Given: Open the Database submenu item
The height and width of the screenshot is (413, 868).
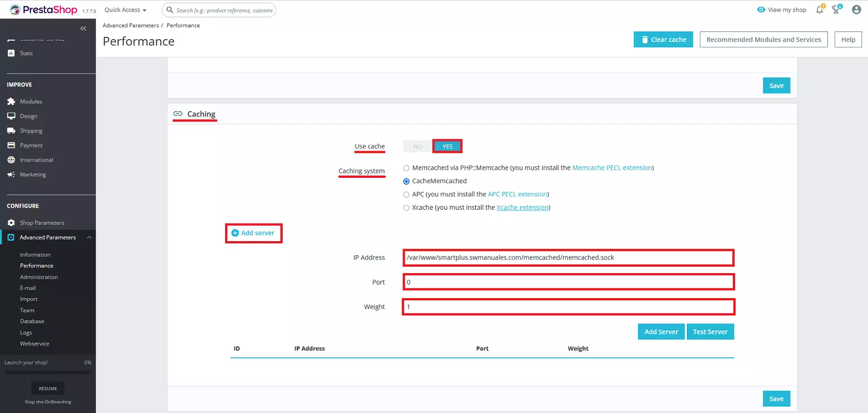Looking at the screenshot, I should click(x=32, y=321).
